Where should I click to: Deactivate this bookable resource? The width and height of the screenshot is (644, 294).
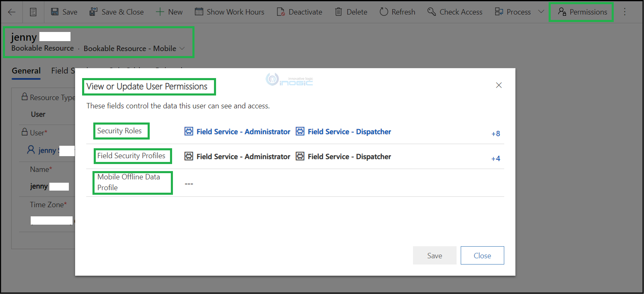click(x=299, y=12)
